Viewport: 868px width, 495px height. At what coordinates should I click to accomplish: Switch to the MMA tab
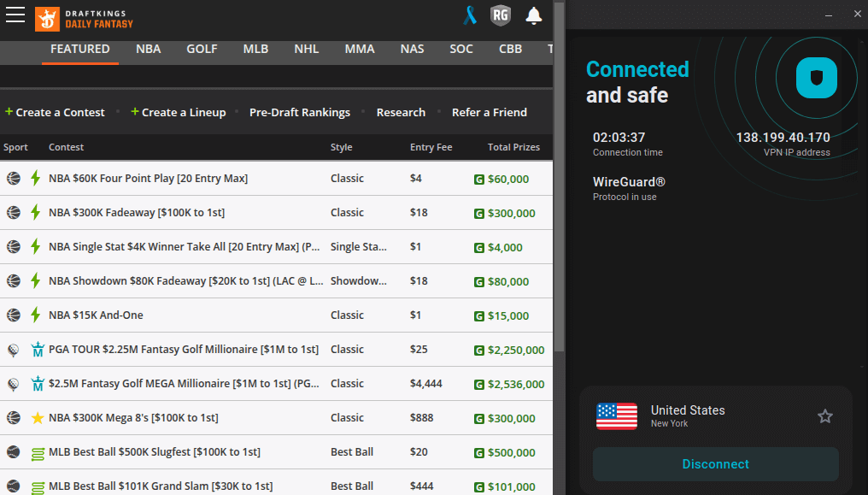pos(360,50)
